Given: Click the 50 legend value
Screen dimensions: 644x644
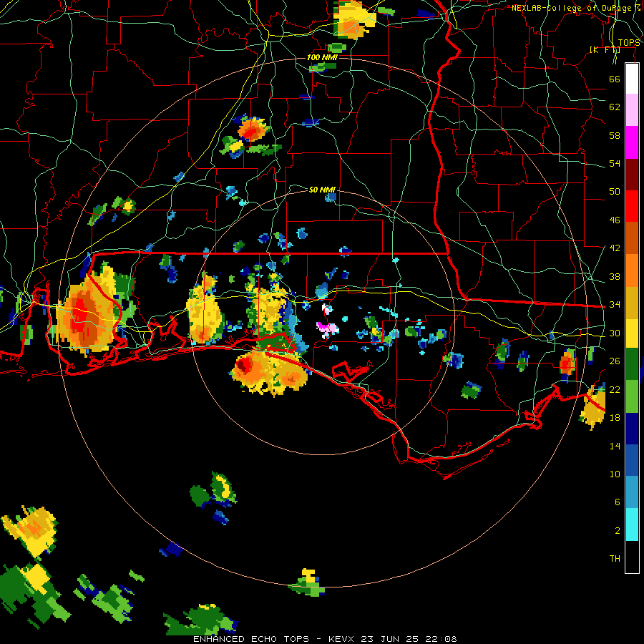Looking at the screenshot, I should click(x=615, y=192).
